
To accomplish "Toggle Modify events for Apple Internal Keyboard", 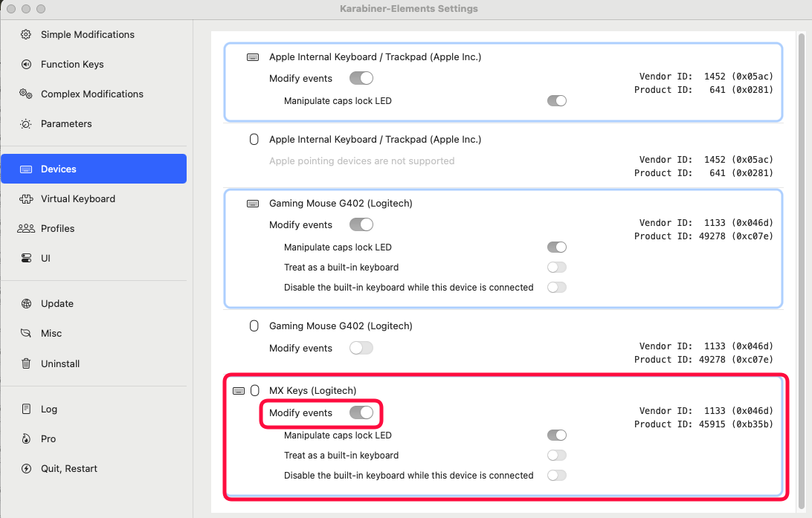I will pyautogui.click(x=361, y=78).
